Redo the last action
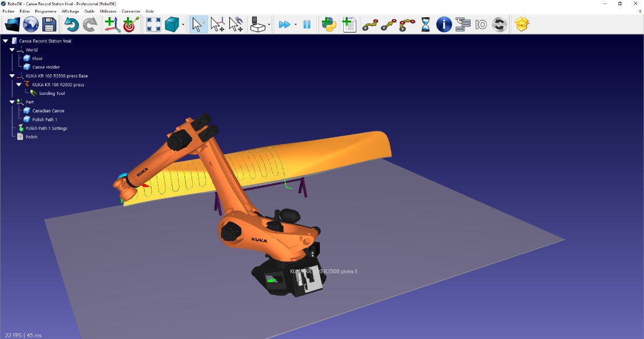This screenshot has width=644, height=339. [90, 25]
